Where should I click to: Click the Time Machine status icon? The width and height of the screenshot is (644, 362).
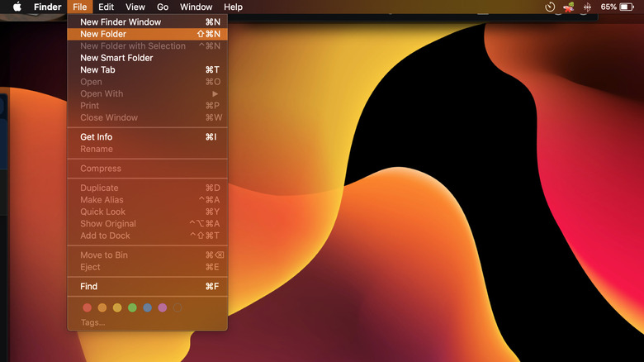click(x=550, y=7)
